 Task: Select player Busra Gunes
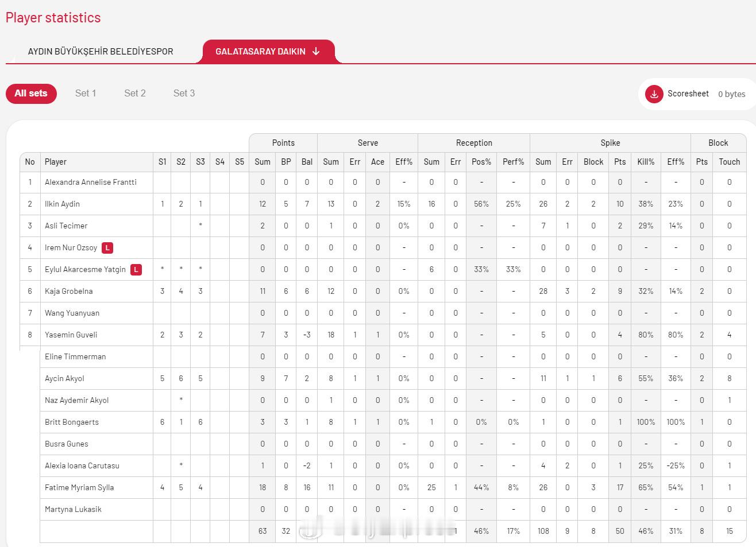pyautogui.click(x=67, y=444)
